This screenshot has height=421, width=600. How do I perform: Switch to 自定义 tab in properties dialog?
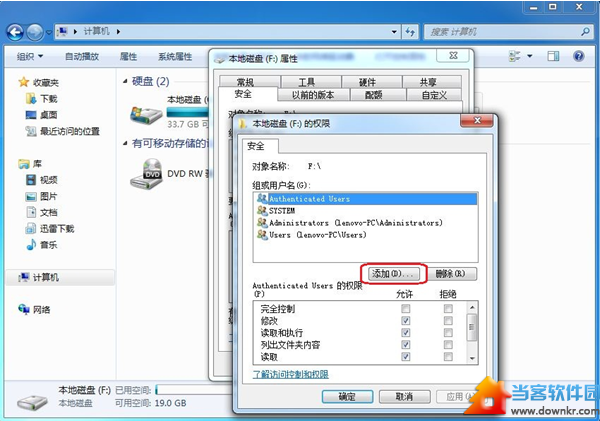[434, 95]
